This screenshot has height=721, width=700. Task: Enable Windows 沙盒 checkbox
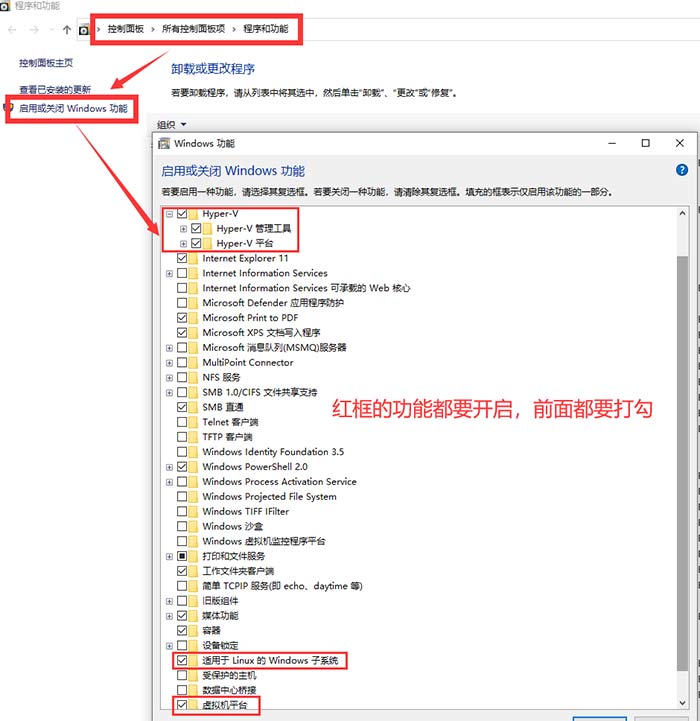point(182,526)
